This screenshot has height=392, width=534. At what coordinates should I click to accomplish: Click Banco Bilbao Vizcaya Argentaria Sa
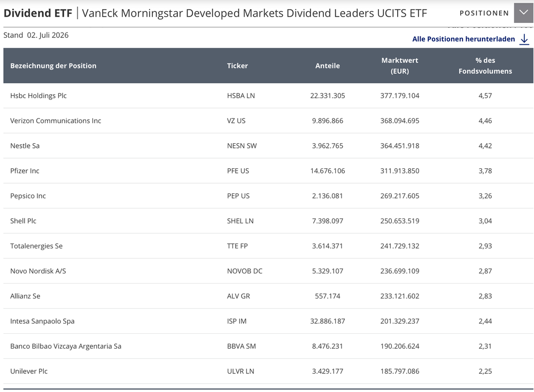[x=66, y=347]
